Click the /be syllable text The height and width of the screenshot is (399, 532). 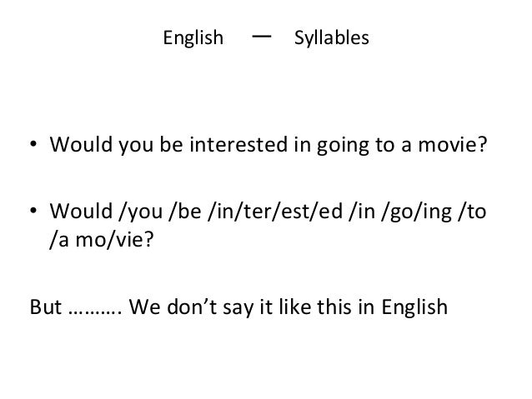185,212
